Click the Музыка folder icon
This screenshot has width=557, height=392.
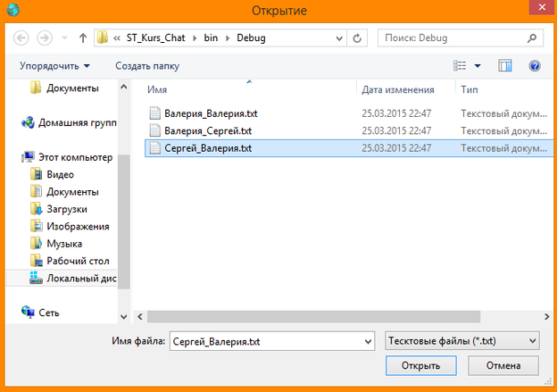(37, 244)
